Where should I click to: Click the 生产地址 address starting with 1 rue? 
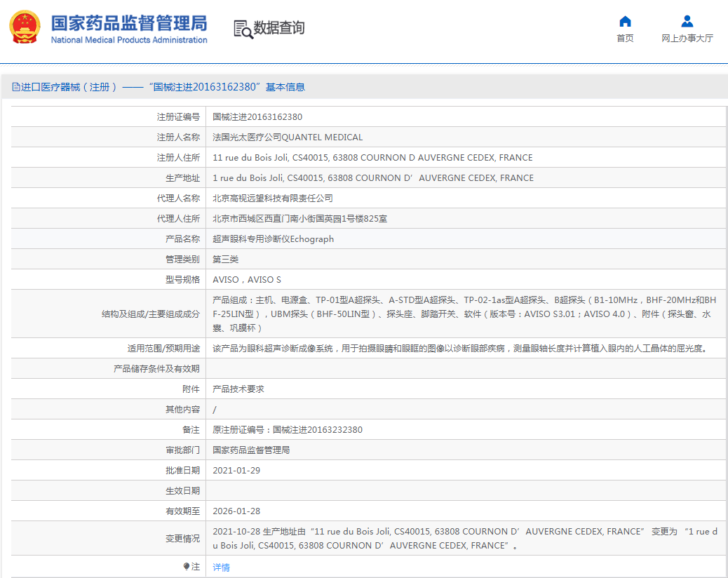click(x=373, y=178)
